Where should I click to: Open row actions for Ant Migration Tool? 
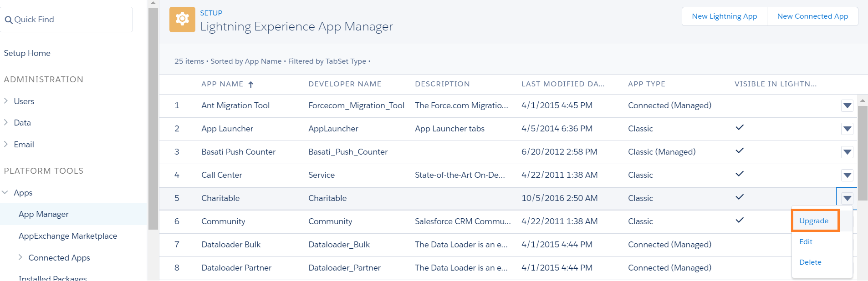[847, 105]
